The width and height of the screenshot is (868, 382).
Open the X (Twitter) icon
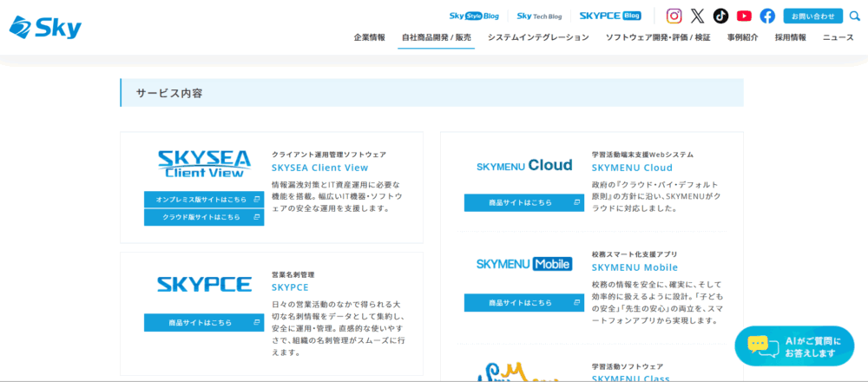[698, 16]
